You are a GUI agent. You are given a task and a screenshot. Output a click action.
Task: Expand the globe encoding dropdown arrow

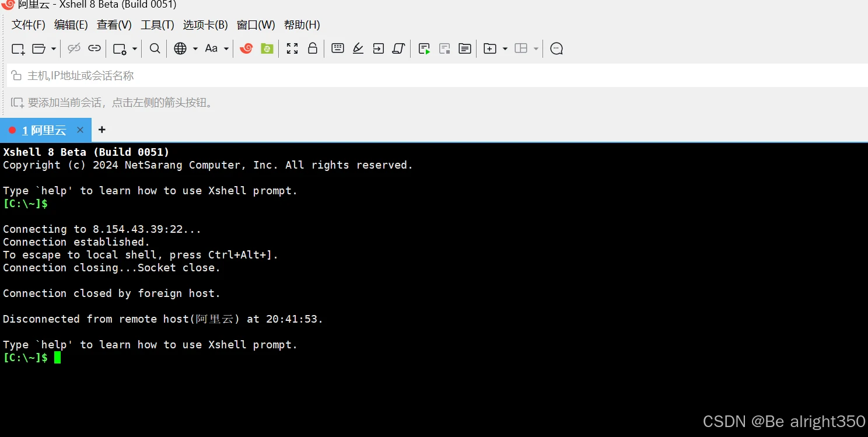[x=195, y=49]
